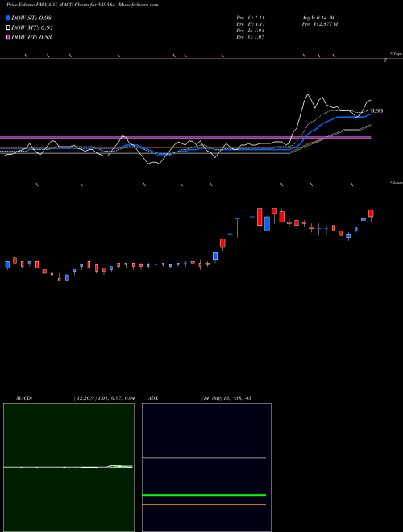Screen dimensions: 403x532
Task: Select the 'Pre H: 1.11' value
Action: pos(251,24)
